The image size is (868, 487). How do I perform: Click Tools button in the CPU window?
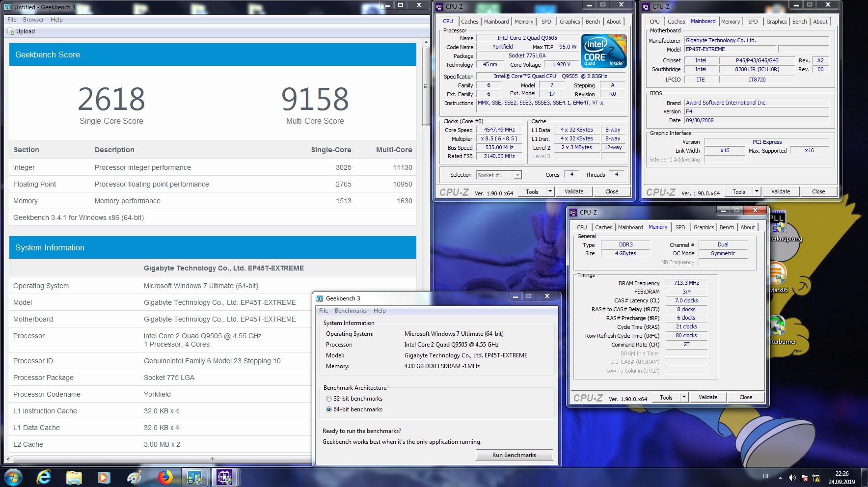click(x=532, y=191)
